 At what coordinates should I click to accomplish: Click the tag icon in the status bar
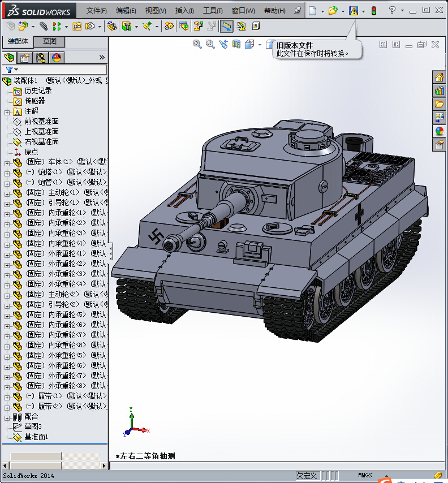coord(437,475)
